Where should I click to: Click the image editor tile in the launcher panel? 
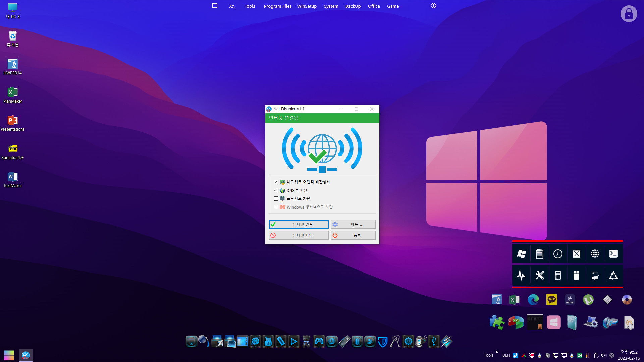tap(595, 276)
